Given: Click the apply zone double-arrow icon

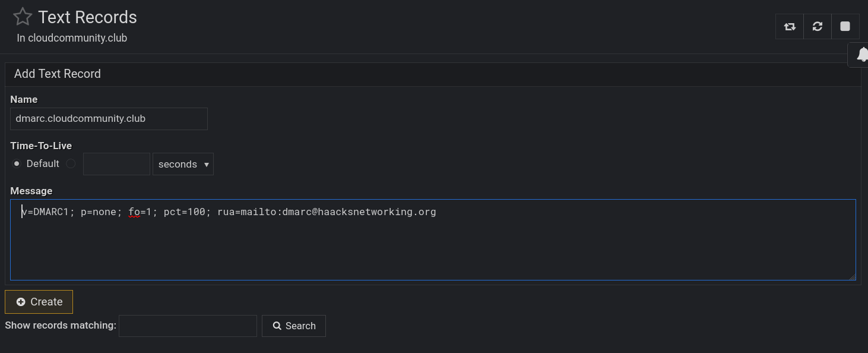Looking at the screenshot, I should [790, 27].
